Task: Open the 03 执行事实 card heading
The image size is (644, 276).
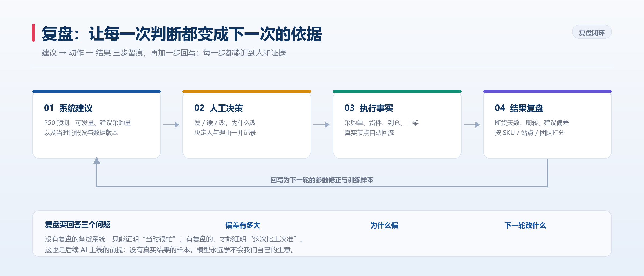Action: [369, 108]
